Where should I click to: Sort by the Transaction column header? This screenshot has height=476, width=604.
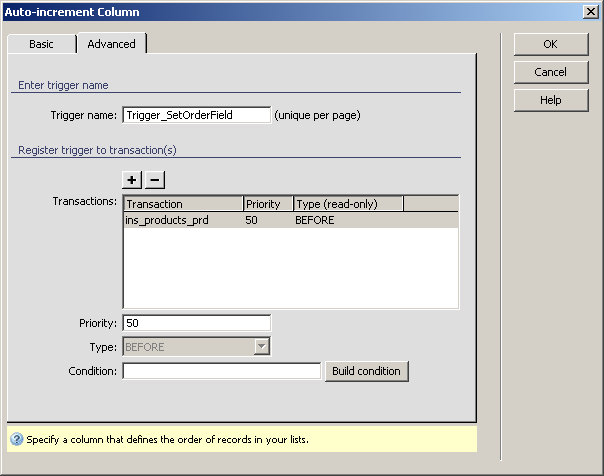coord(183,204)
